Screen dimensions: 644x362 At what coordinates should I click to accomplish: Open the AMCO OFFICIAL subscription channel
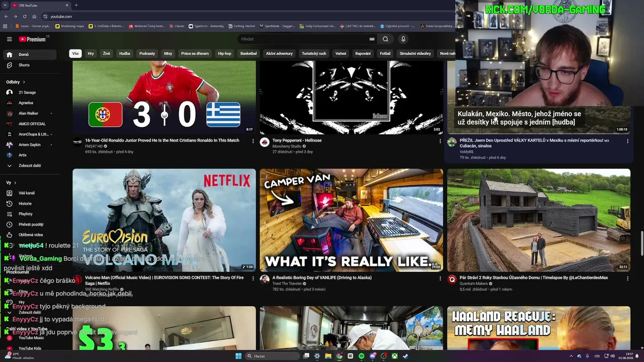(x=31, y=124)
